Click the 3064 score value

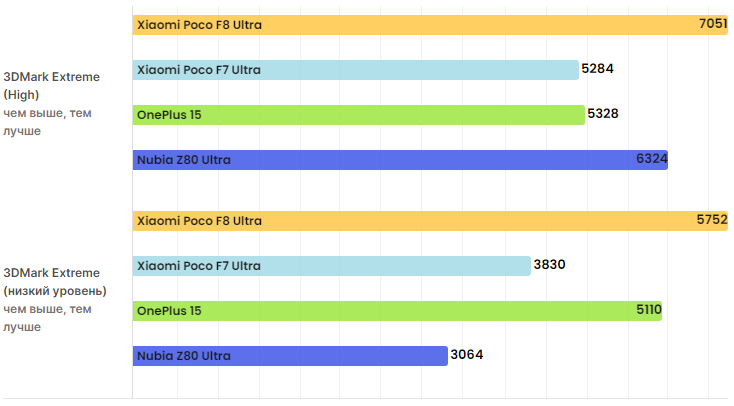click(x=467, y=355)
